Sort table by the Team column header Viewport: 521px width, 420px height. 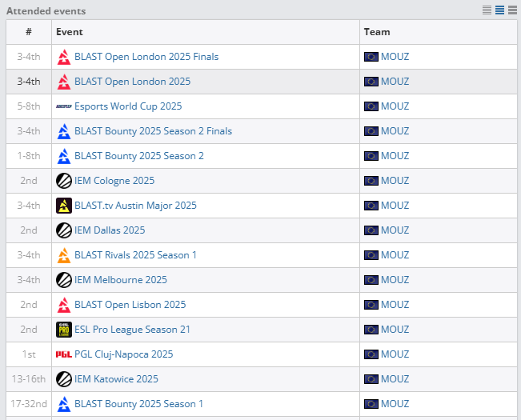click(x=377, y=32)
